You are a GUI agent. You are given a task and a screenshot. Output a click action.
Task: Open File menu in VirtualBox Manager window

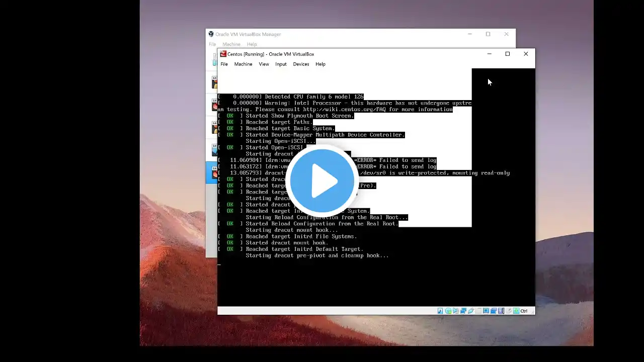(212, 44)
